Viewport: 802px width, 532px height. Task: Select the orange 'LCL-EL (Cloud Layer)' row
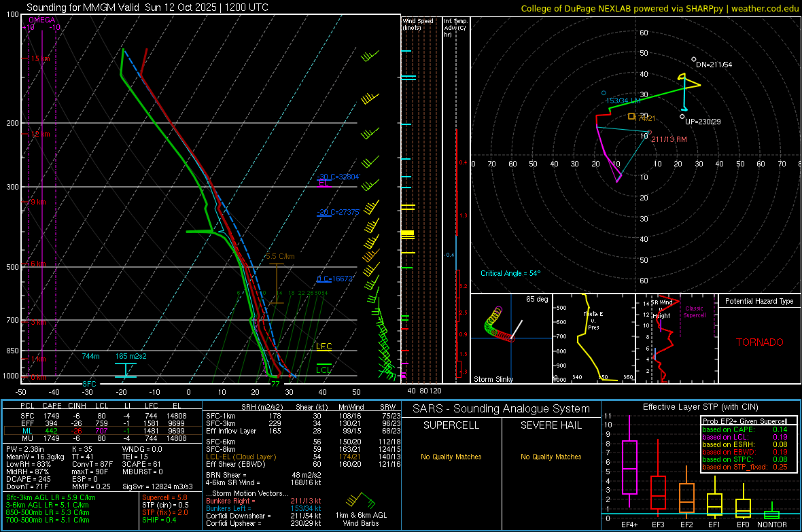coord(304,457)
